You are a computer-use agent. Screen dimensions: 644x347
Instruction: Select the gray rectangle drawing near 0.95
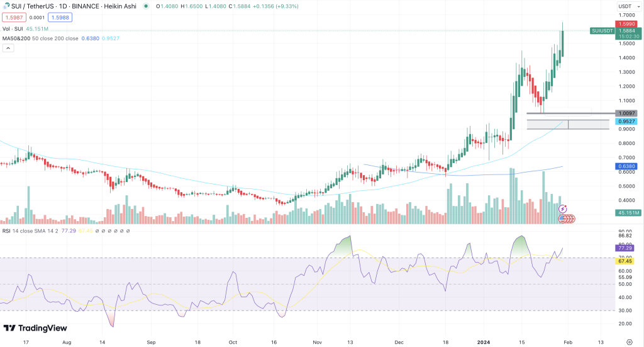coord(568,125)
